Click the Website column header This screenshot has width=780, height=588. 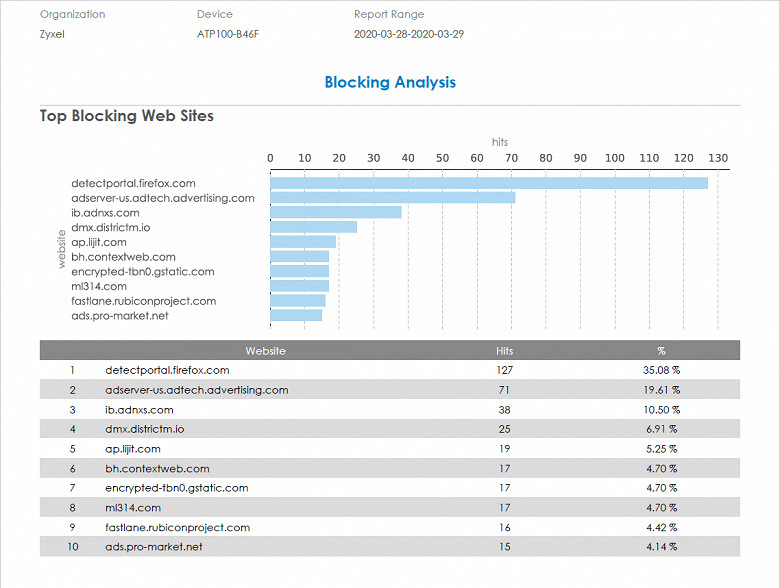266,351
